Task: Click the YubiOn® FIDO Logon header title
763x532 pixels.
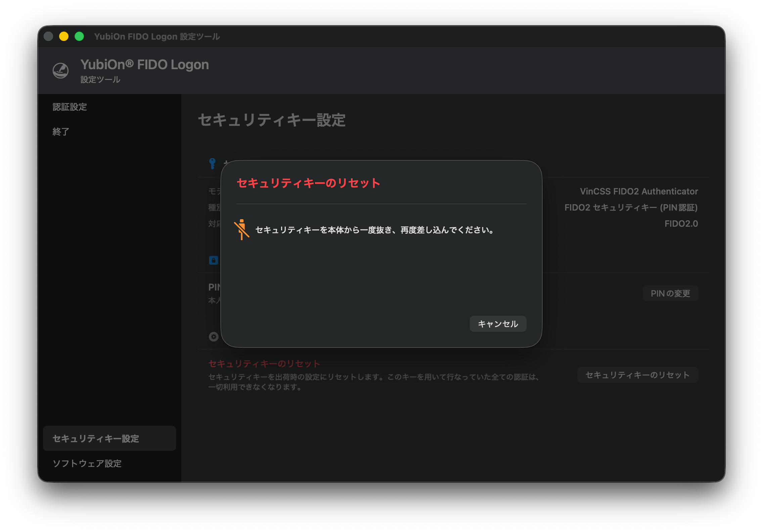Action: coord(144,64)
